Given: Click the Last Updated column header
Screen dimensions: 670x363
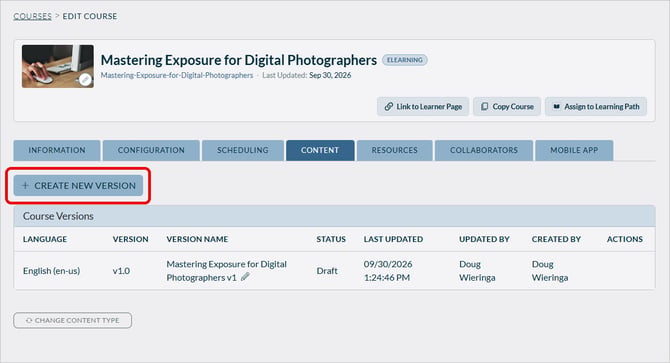Looking at the screenshot, I should click(x=393, y=239).
